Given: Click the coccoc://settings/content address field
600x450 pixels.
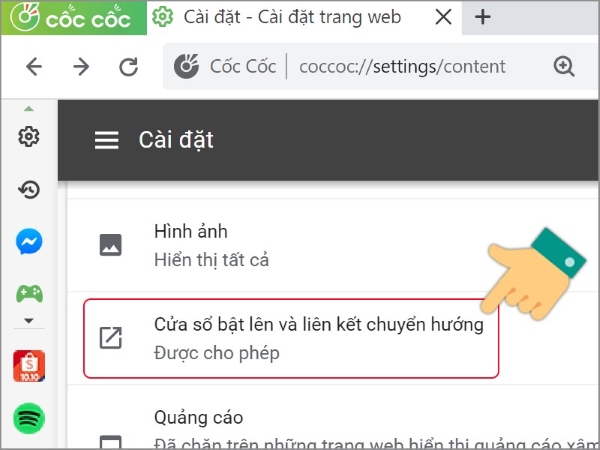Looking at the screenshot, I should pos(402,67).
